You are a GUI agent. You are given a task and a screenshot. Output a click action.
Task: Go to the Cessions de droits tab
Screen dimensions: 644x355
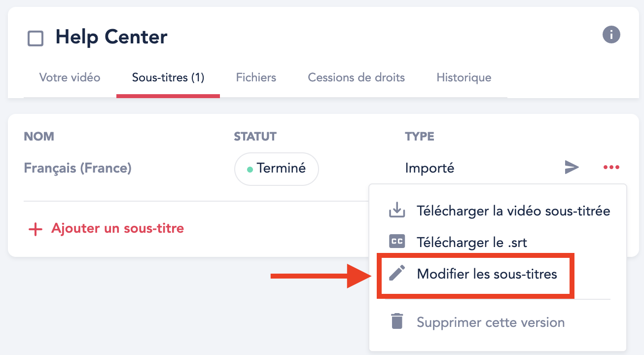tap(357, 77)
